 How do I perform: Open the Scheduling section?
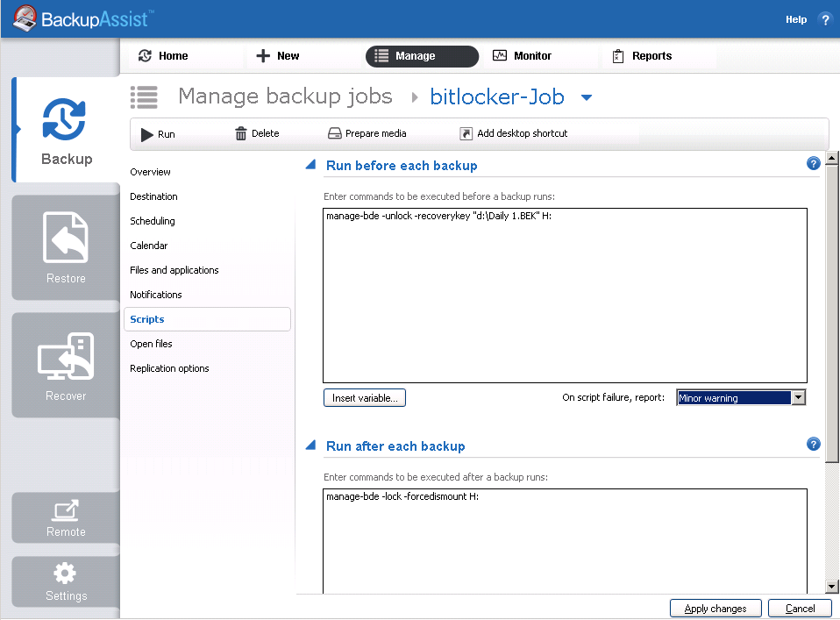pyautogui.click(x=153, y=221)
